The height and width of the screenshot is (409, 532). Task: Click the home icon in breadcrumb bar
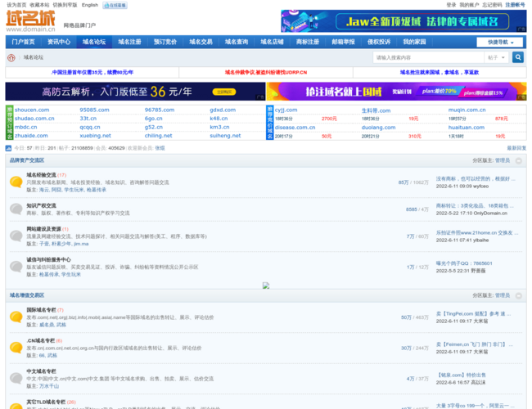(x=11, y=58)
